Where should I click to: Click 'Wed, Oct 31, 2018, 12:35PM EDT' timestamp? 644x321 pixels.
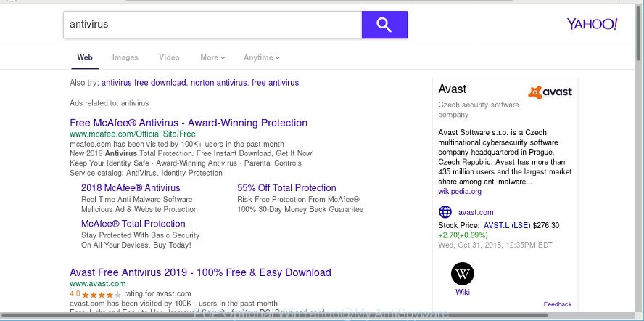pos(495,245)
